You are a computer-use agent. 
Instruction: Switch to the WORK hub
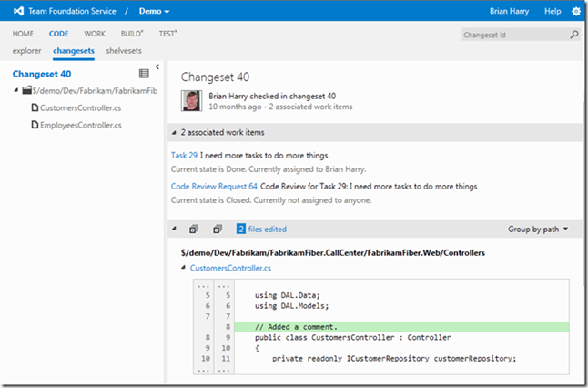94,33
